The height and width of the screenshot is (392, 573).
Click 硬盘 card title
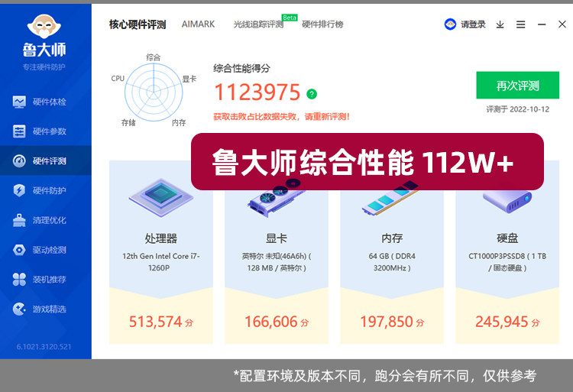click(x=507, y=238)
